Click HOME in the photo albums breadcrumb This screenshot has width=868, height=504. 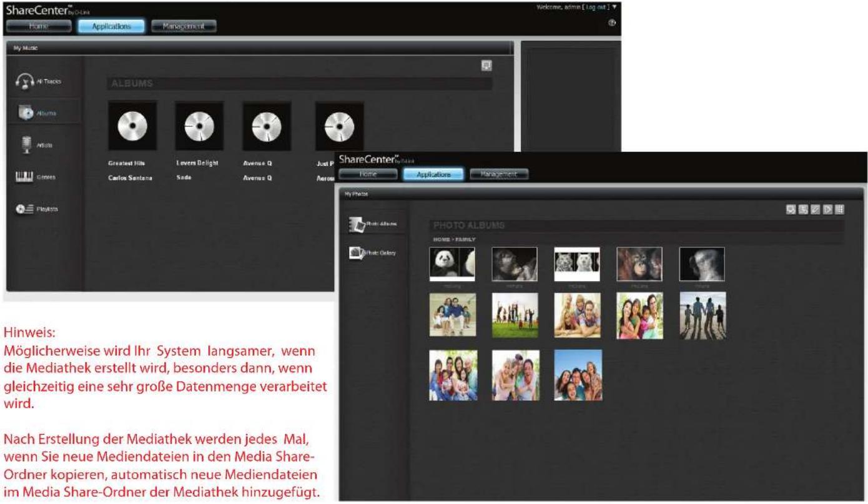click(441, 239)
